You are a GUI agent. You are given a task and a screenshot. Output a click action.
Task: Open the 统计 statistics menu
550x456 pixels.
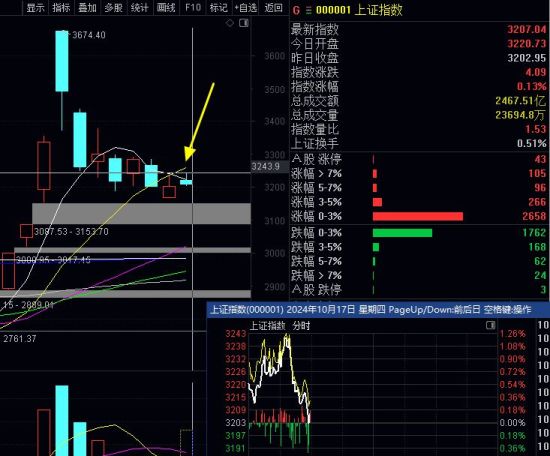pyautogui.click(x=139, y=7)
